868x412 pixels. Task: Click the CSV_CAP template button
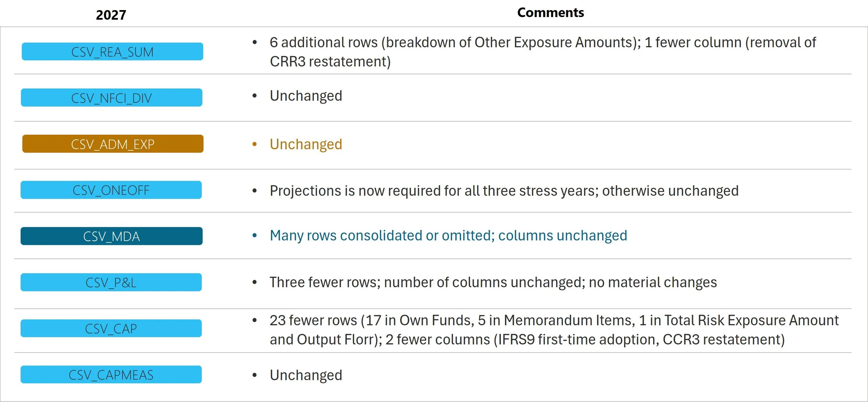pos(111,328)
